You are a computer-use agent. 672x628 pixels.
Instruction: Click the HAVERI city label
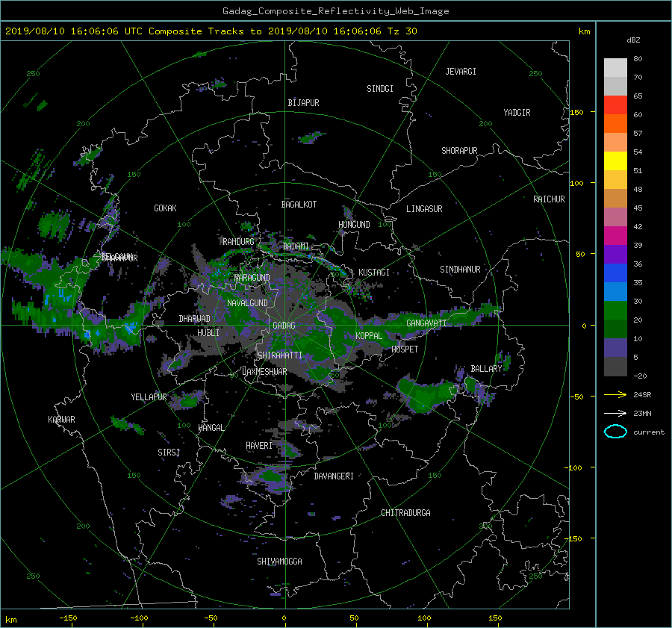pyautogui.click(x=259, y=446)
